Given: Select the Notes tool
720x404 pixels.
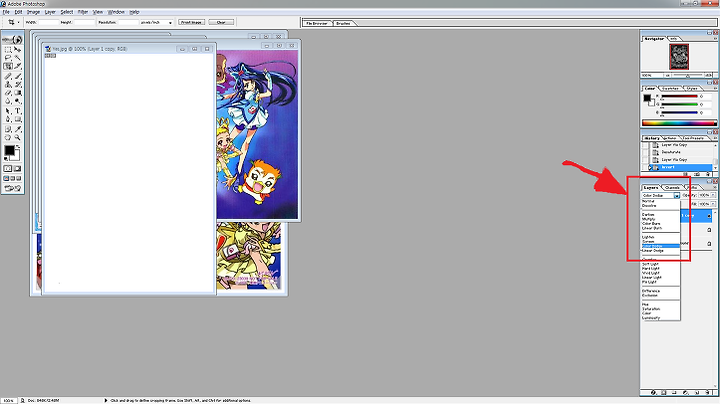Looking at the screenshot, I should coord(8,129).
